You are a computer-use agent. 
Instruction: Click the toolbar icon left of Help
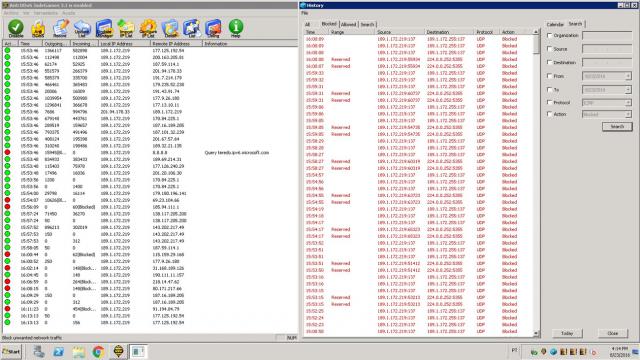(213, 28)
